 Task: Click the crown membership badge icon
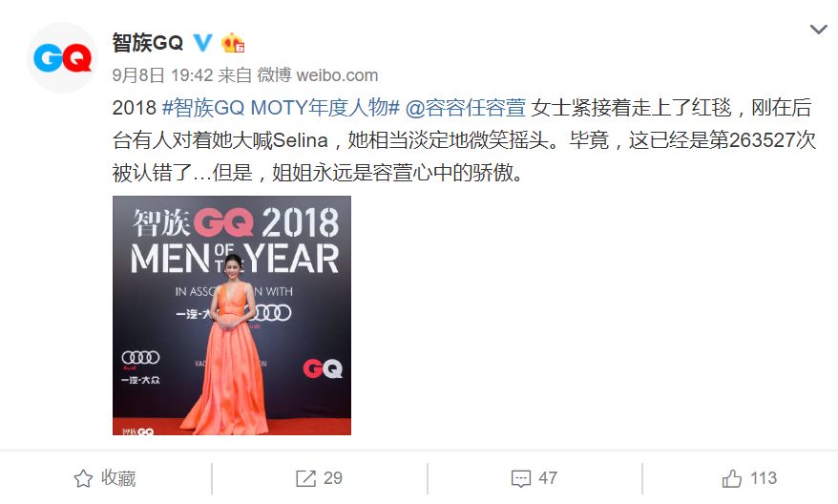pos(233,43)
